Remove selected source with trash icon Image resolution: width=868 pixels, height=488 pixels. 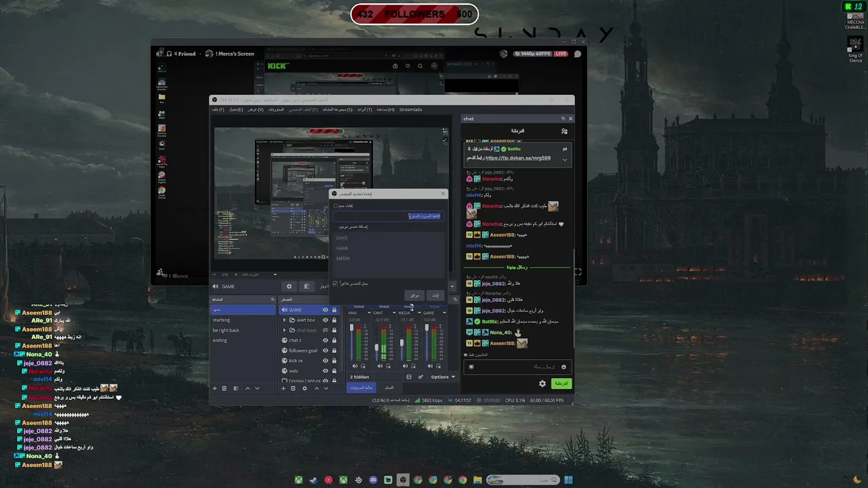point(293,388)
